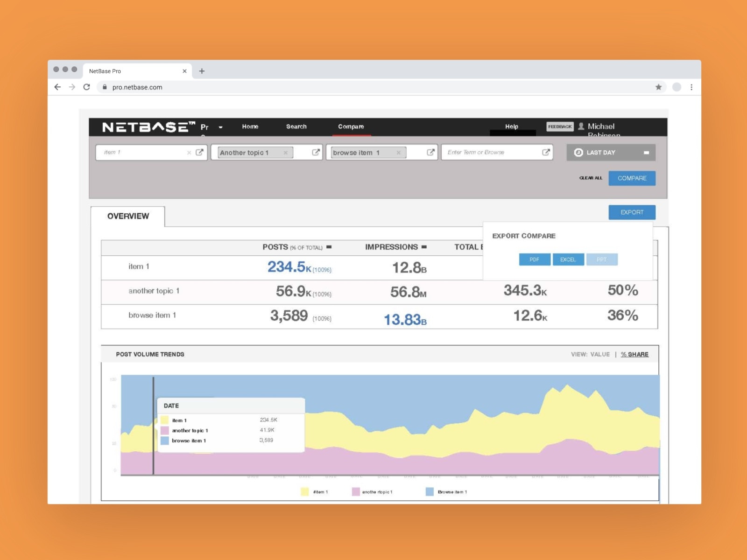Screen dimensions: 747x560
Task: Click the browse icon beside the item 1 field
Action: [201, 152]
